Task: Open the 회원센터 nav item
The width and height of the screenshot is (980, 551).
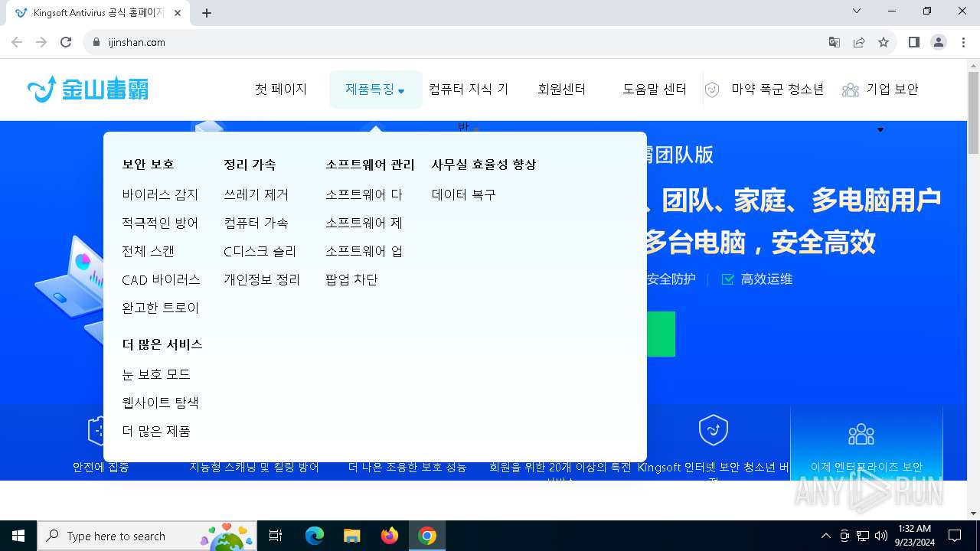Action: coord(561,90)
